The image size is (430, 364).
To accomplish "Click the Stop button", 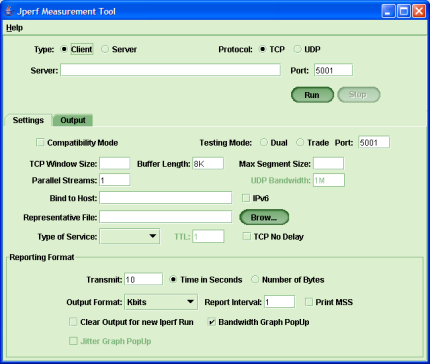I will click(x=358, y=95).
